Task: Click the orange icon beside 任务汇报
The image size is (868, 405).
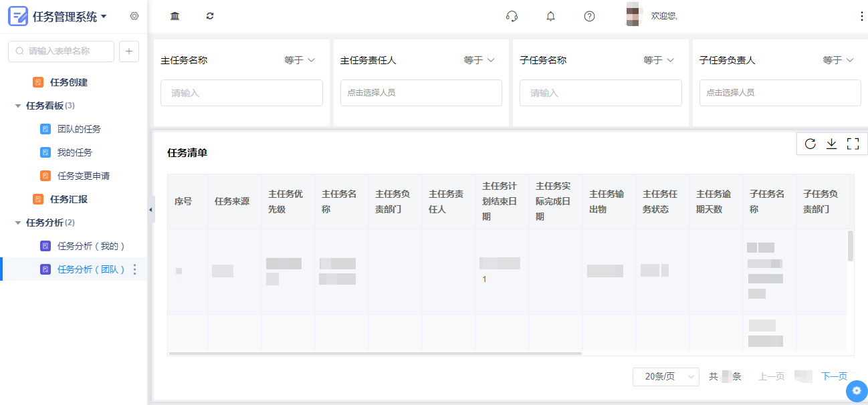Action: (x=38, y=199)
